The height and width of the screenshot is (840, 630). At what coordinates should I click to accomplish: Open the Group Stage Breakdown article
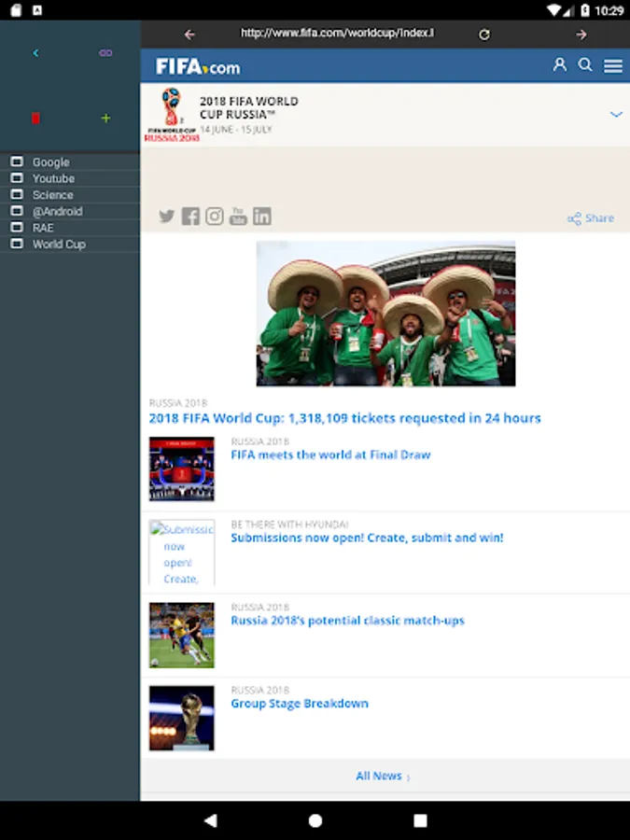300,704
